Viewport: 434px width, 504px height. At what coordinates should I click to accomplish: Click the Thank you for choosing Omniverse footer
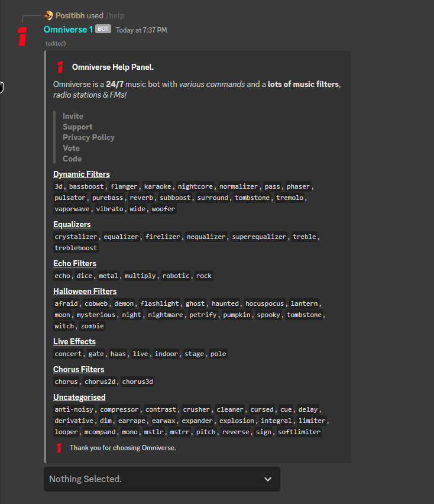(123, 448)
